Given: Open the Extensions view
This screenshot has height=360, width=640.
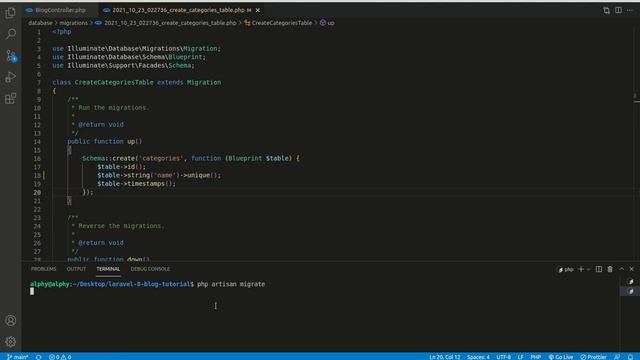Looking at the screenshot, I should tap(11, 98).
